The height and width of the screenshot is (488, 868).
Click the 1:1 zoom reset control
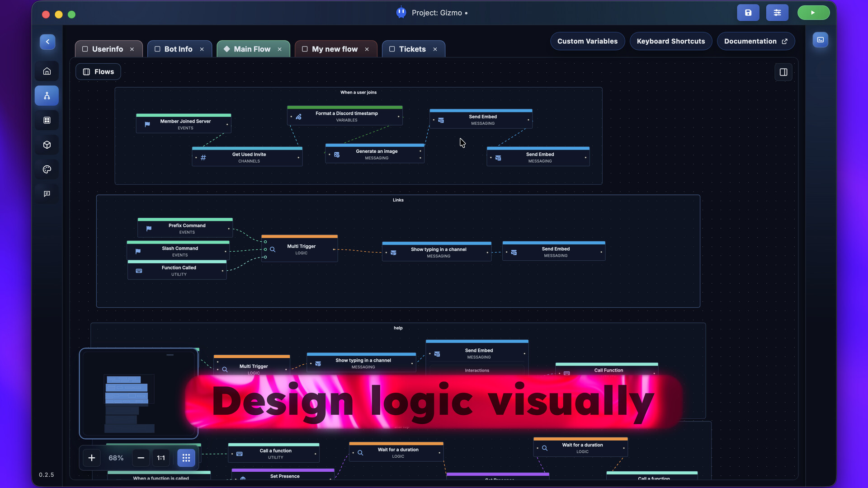[x=161, y=458]
